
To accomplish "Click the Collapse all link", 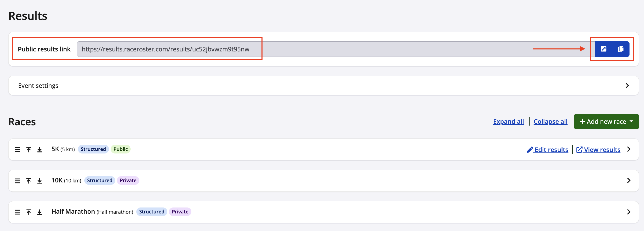I will [550, 121].
